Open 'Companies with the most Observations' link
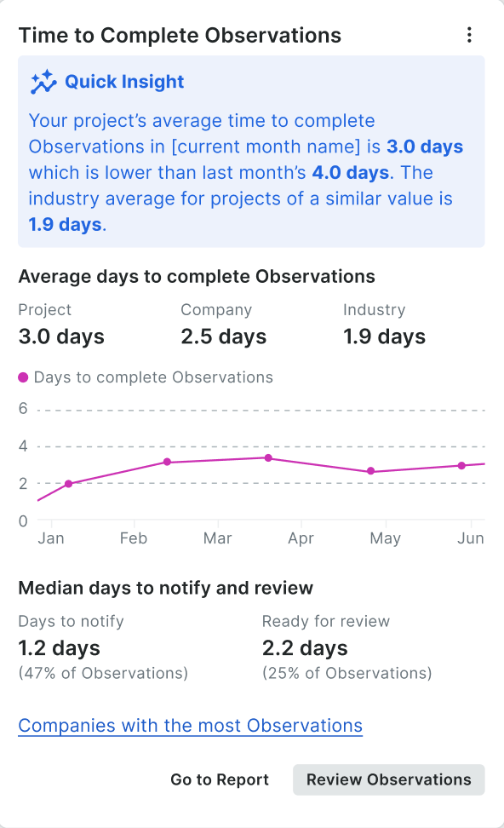 [189, 725]
